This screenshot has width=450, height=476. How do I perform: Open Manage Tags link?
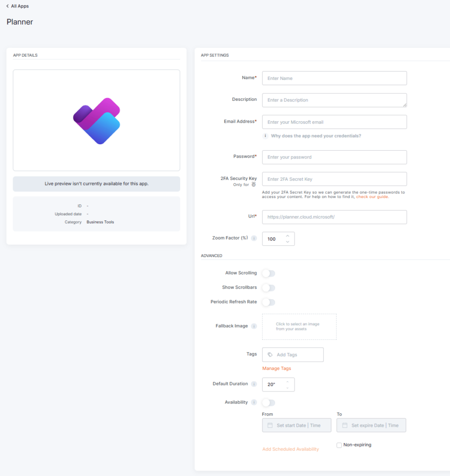pos(276,368)
